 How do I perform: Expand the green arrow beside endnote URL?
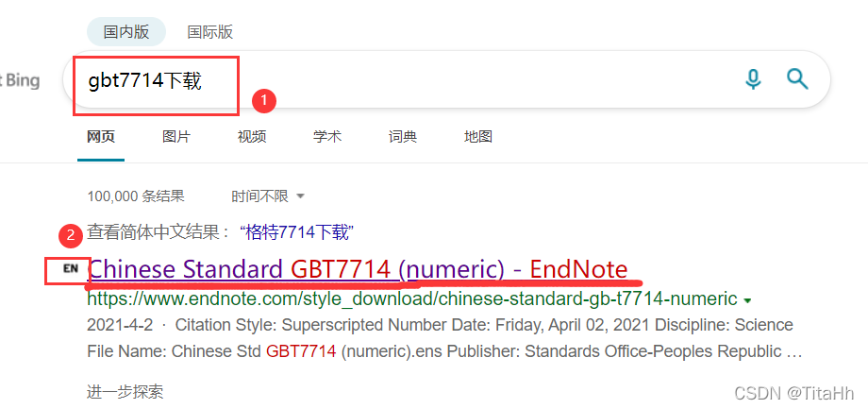(x=747, y=300)
